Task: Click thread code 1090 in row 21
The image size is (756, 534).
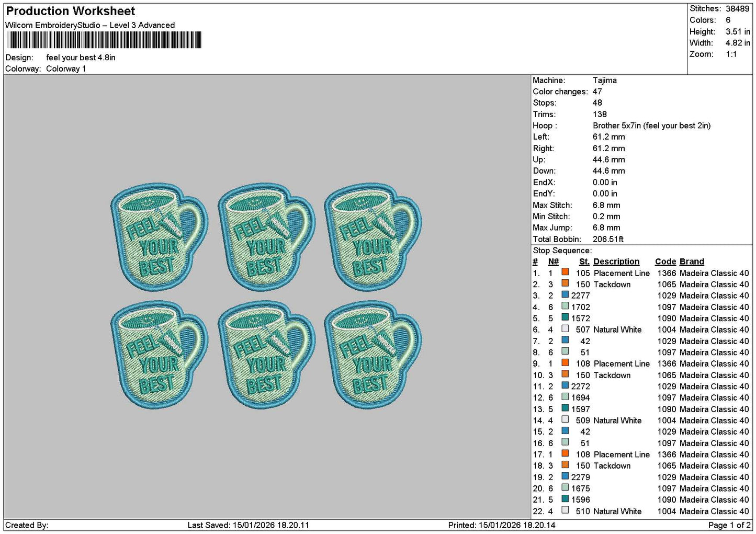Action: point(667,500)
